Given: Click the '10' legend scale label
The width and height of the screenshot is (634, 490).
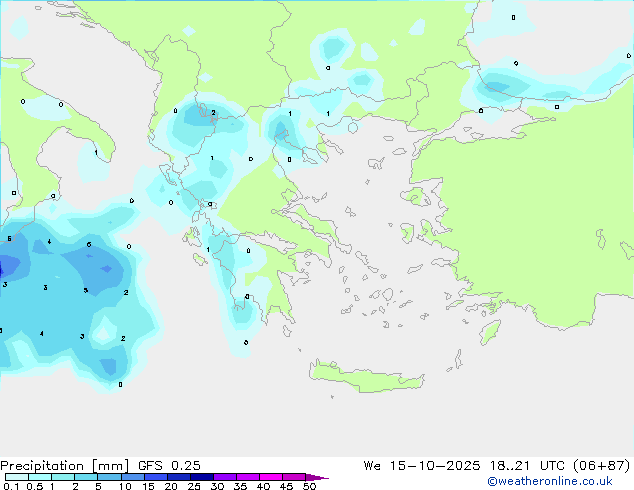Looking at the screenshot, I should (x=125, y=486).
